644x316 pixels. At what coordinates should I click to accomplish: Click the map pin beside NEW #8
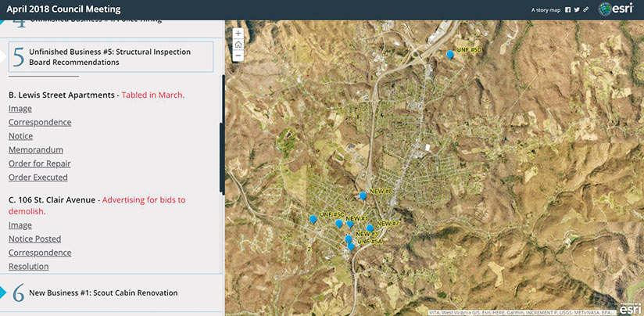point(363,196)
